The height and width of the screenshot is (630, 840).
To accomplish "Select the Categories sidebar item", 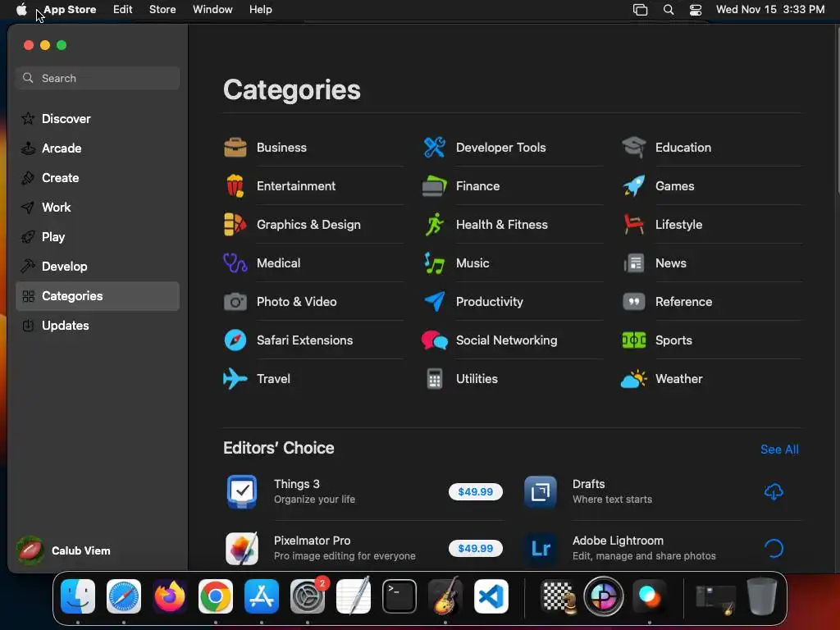I will pyautogui.click(x=98, y=296).
